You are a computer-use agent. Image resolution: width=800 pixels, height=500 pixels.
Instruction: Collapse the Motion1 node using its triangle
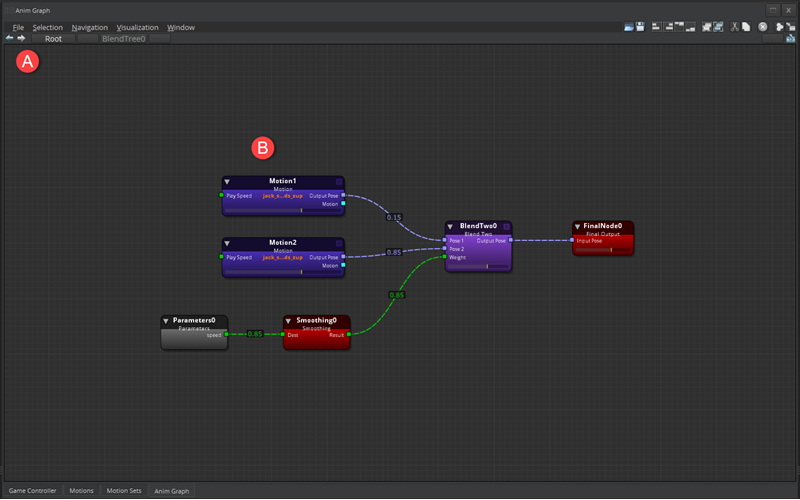227,182
